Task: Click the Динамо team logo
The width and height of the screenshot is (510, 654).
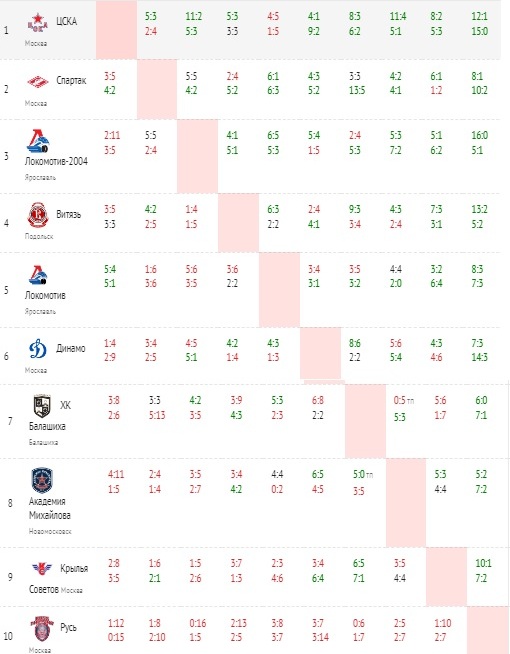Action: pos(38,349)
